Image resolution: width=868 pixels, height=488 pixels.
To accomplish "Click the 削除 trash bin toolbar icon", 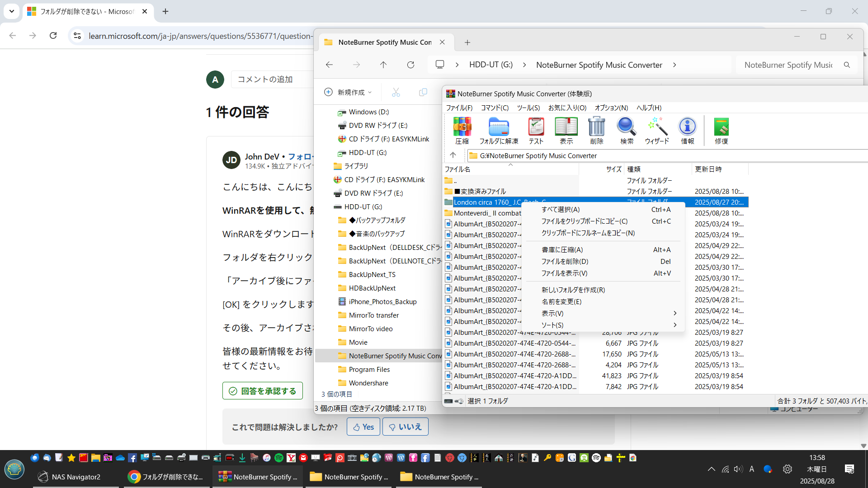I will (597, 131).
